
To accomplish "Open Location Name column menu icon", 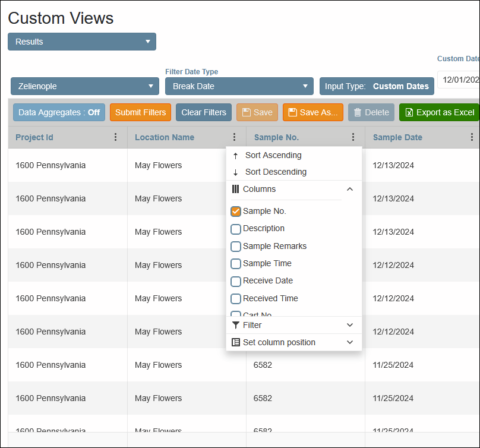I will tap(235, 137).
